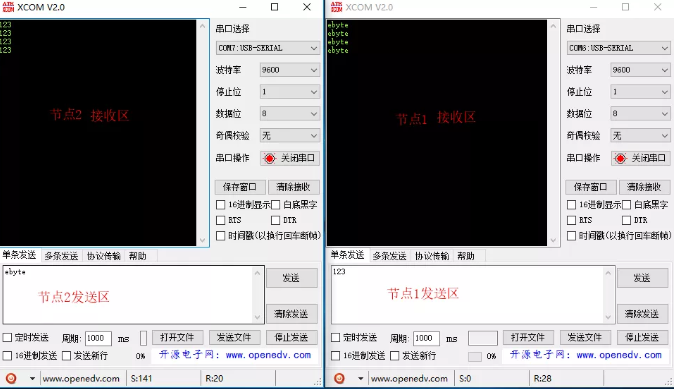Clear received data in right window

pos(644,187)
